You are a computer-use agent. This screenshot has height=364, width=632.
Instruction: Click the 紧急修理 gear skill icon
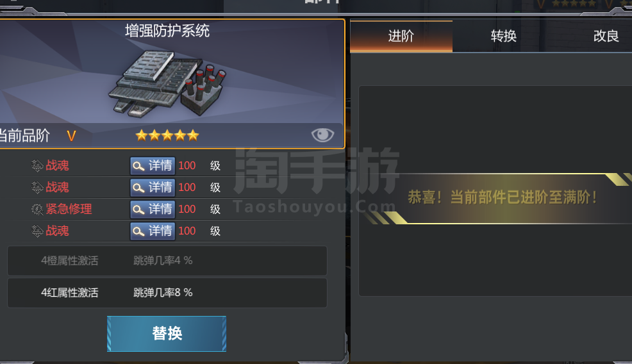[37, 209]
